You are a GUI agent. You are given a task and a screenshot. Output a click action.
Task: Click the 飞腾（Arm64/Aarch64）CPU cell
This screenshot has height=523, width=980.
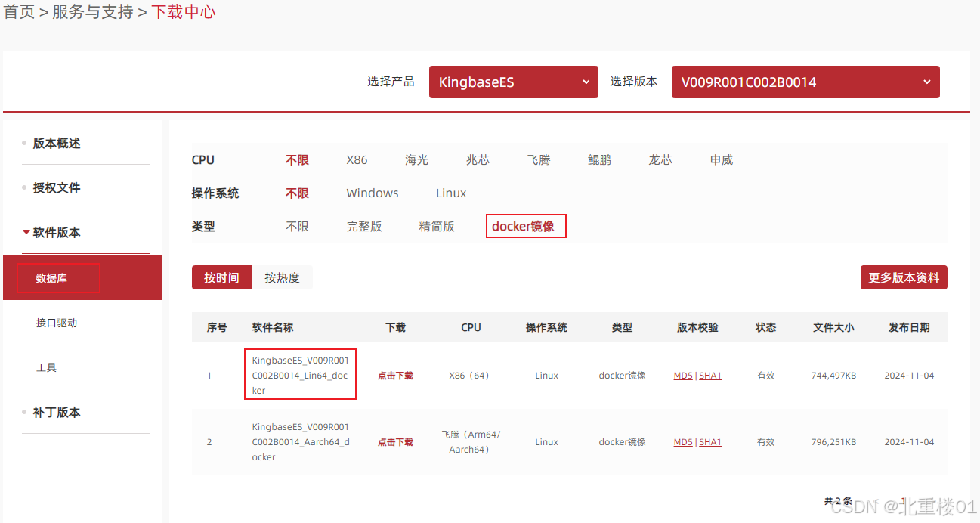click(471, 442)
